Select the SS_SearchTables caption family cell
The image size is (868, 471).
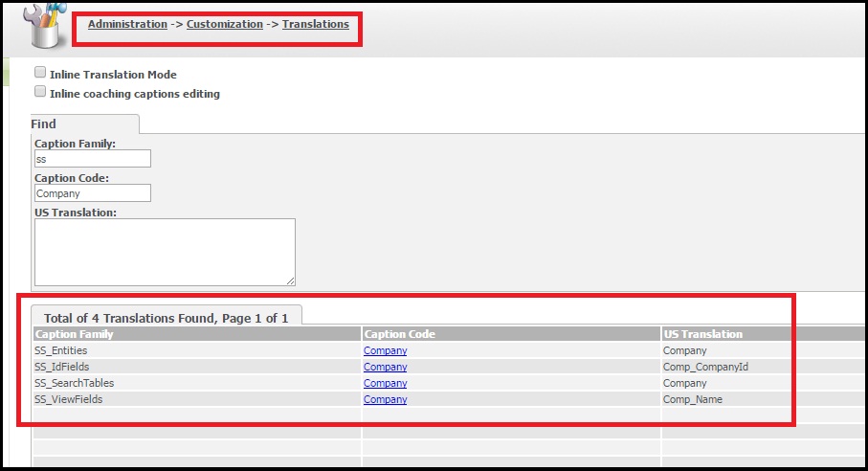click(x=196, y=383)
